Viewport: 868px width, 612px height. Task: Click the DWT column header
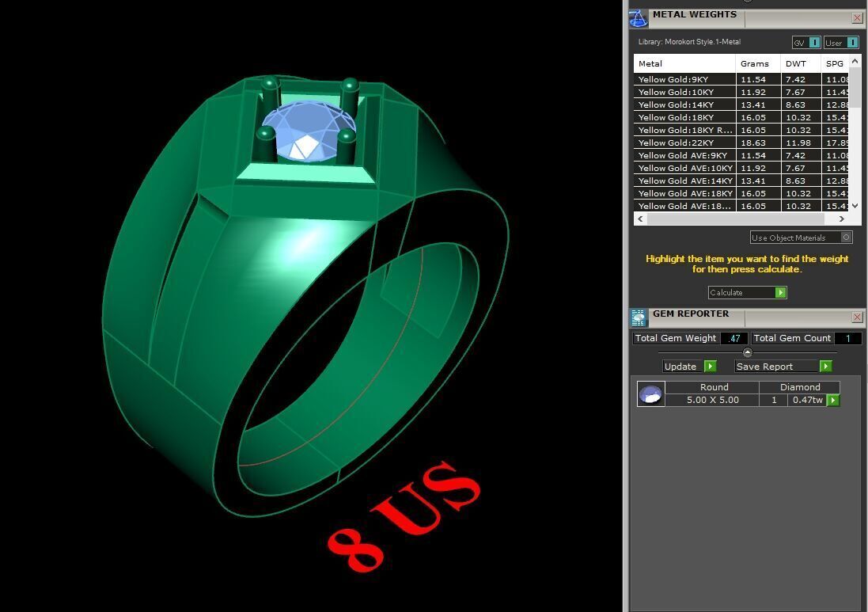point(801,63)
